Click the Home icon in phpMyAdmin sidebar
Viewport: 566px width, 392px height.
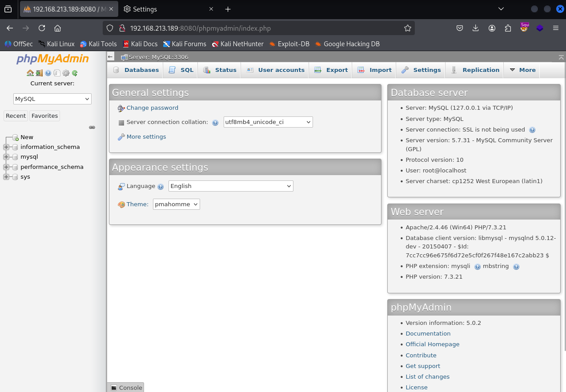pos(30,73)
